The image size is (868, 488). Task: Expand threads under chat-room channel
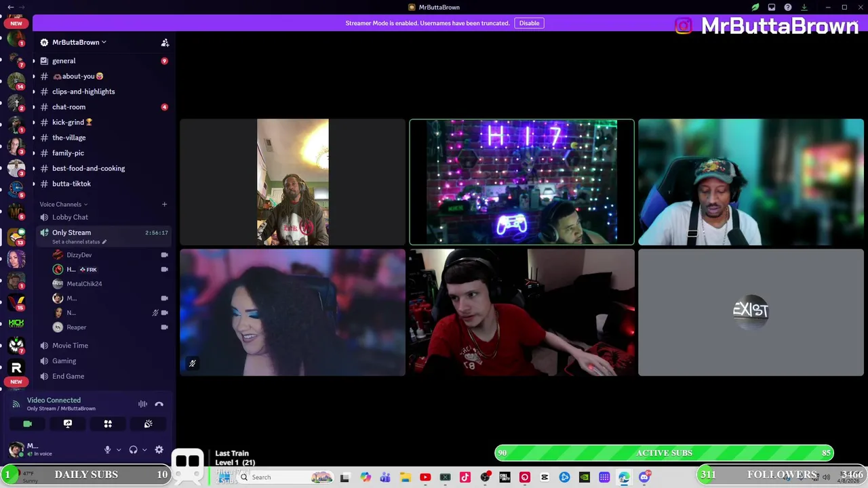click(x=34, y=107)
